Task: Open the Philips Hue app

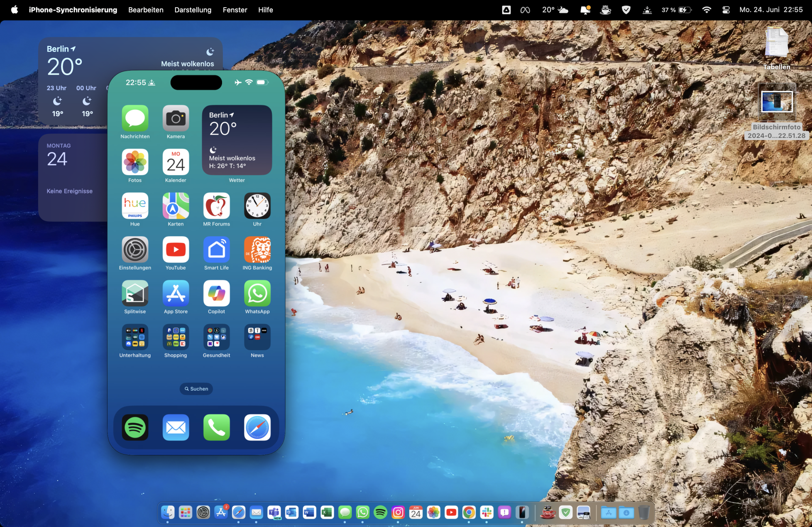Action: pyautogui.click(x=135, y=206)
